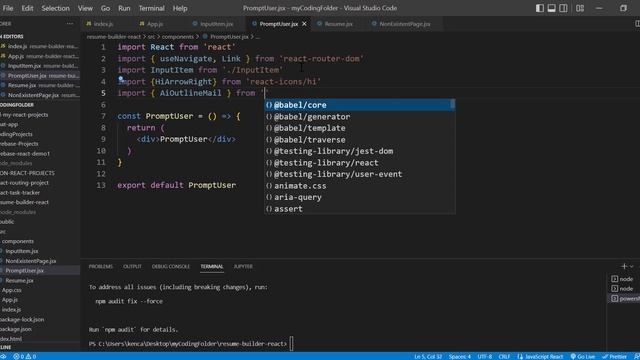This screenshot has height=360, width=640.
Task: Select @babel/generator suggestion
Action: [360, 117]
